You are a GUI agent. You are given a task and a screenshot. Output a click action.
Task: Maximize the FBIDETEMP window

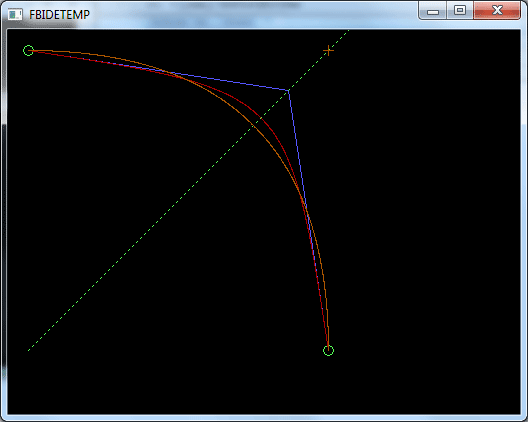pos(460,11)
